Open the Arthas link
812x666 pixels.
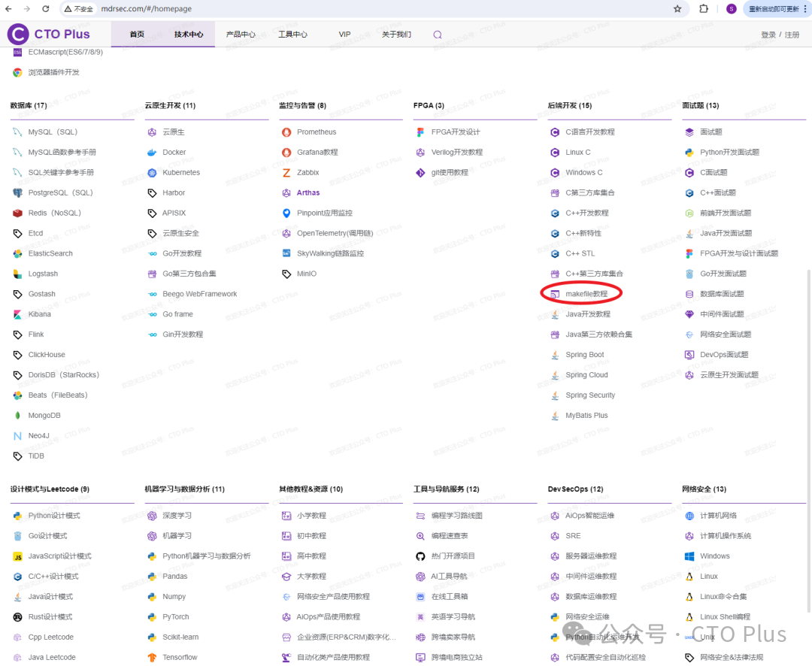click(308, 192)
